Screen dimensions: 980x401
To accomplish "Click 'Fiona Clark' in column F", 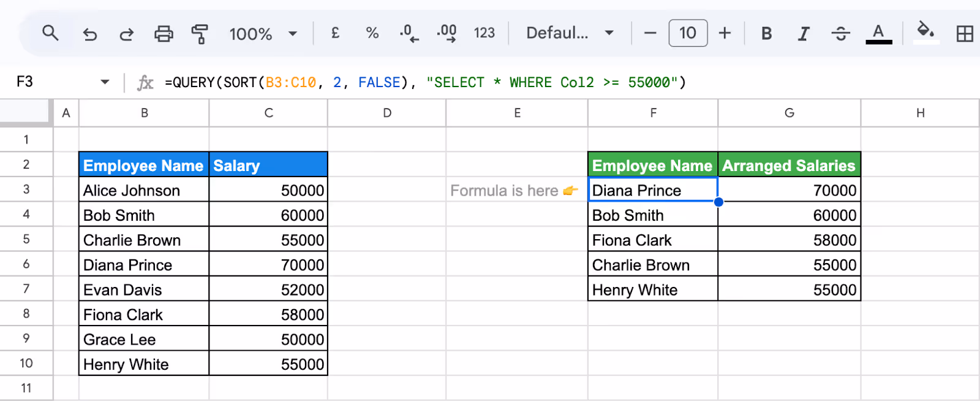I will point(653,240).
